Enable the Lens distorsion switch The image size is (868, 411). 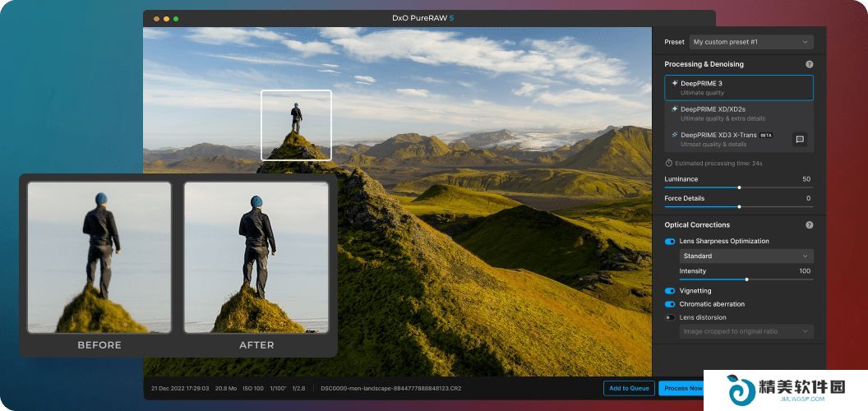[x=670, y=317]
